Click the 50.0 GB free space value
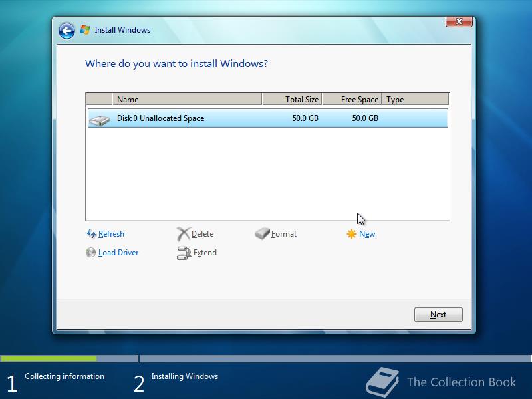 (365, 118)
